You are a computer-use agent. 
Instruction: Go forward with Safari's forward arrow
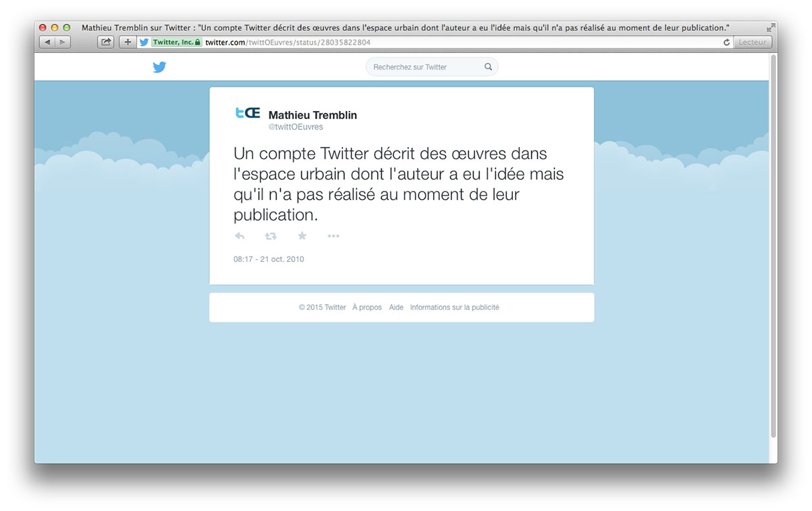coord(62,42)
